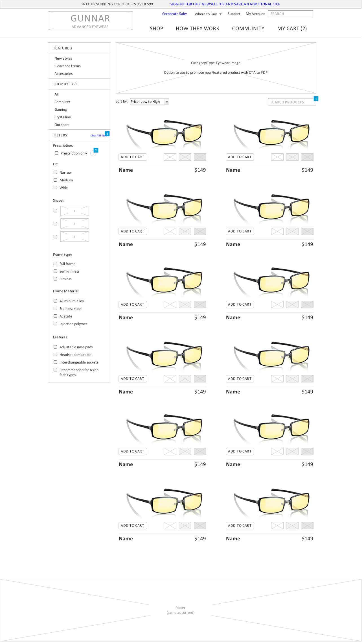Viewport: 364px width, 644px height.
Task: Tick the Prescription only checkbox
Action: [x=56, y=153]
